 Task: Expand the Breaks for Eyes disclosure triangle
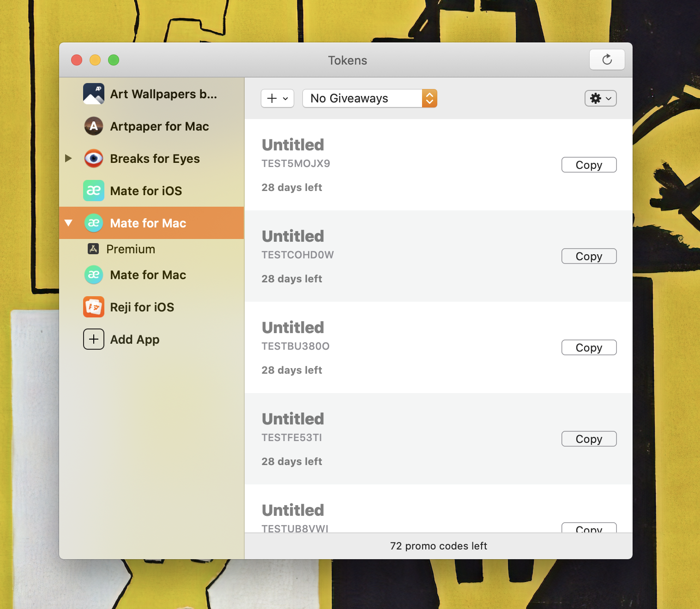tap(68, 159)
